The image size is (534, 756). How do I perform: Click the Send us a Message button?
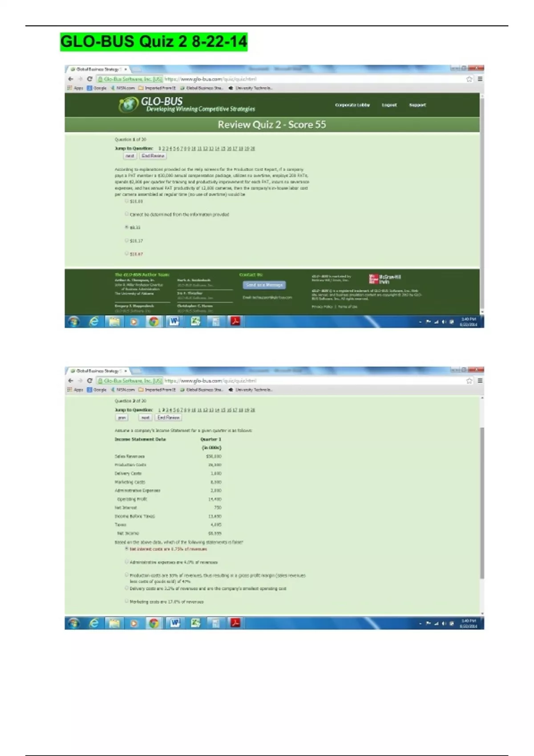[x=264, y=285]
